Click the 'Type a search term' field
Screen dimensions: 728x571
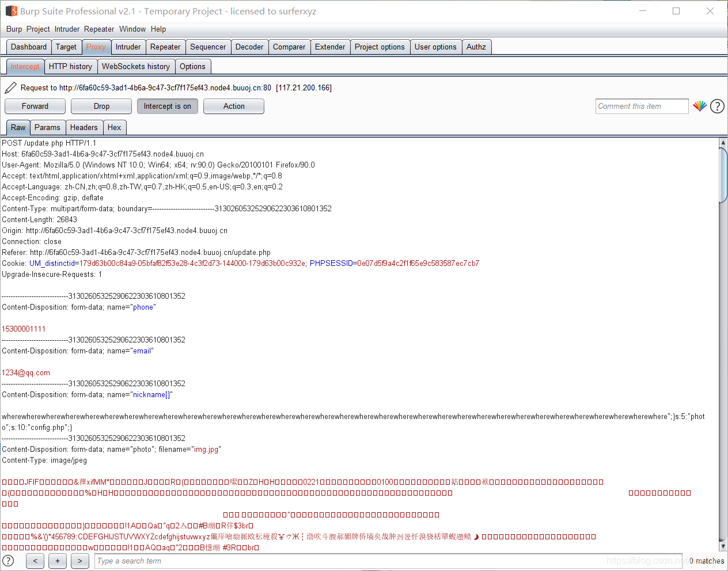(388, 561)
